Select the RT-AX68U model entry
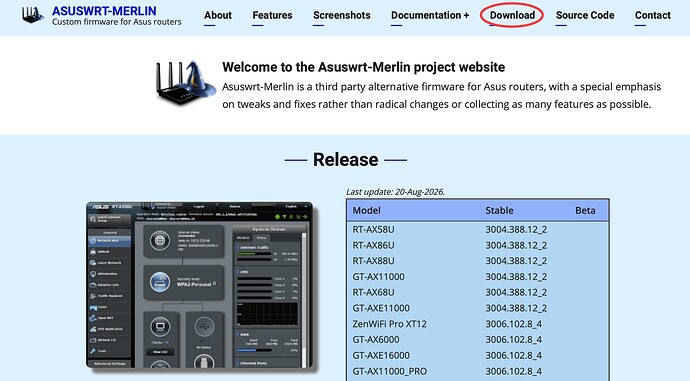This screenshot has width=690, height=381. (373, 293)
